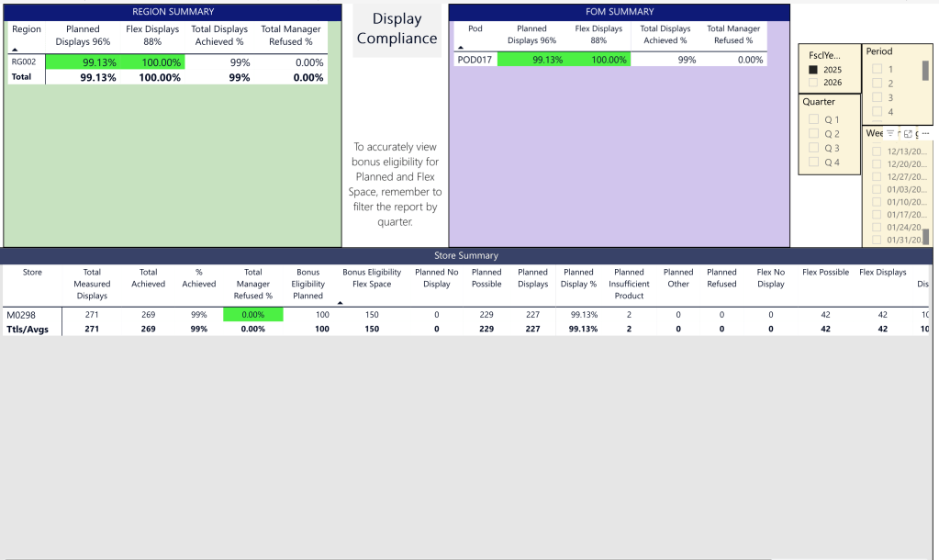Screen dimensions: 939x560
Task: Uncheck the 2025 fiscal year checkbox
Action: [812, 70]
